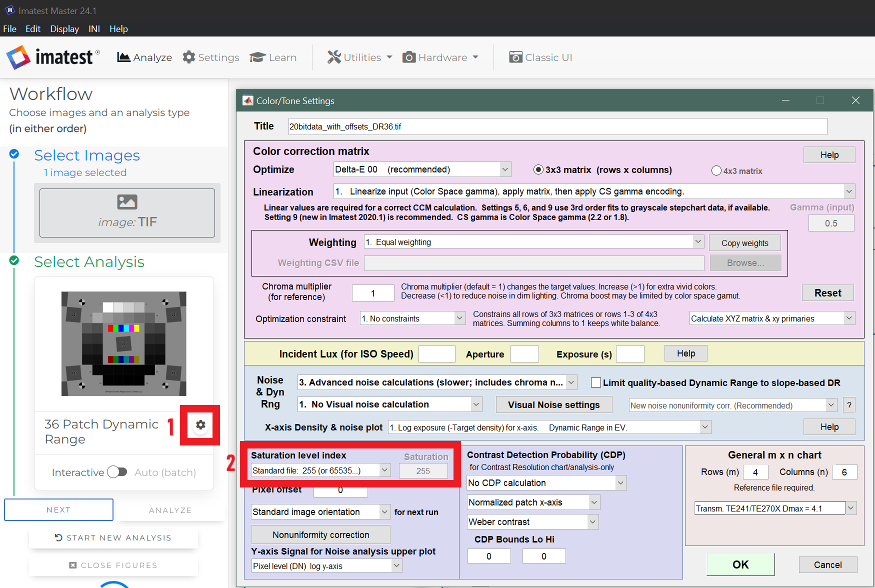Open the Weighting dropdown
The width and height of the screenshot is (875, 588).
[x=534, y=242]
